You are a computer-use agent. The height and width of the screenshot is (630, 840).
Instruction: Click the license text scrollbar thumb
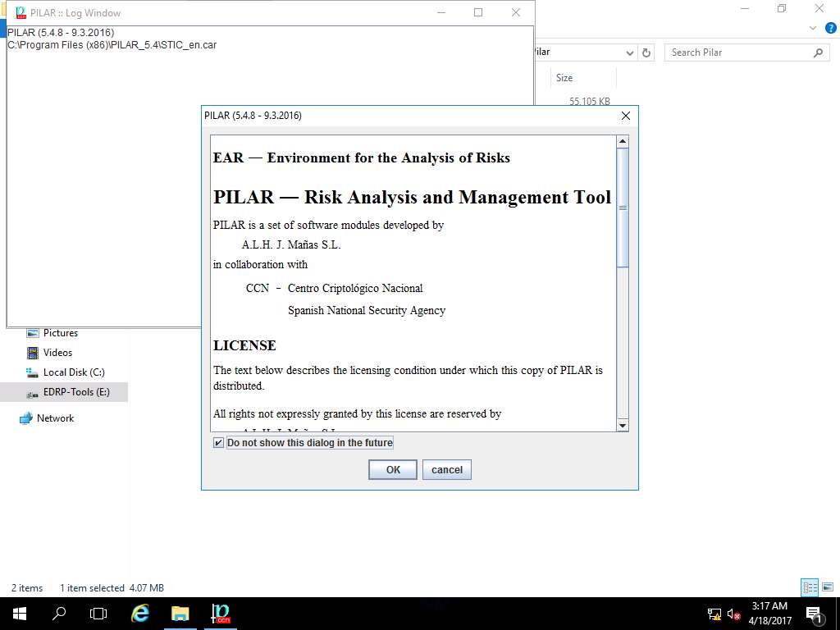(x=623, y=208)
